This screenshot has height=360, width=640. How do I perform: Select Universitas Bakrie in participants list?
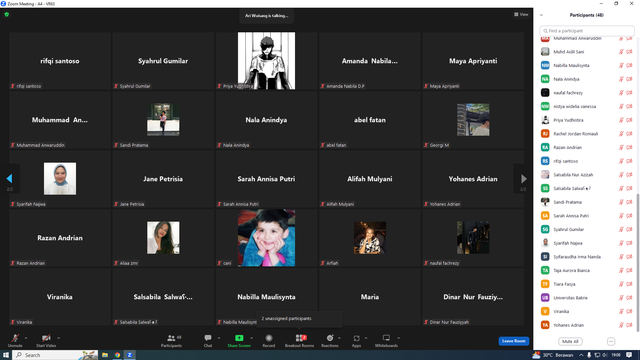point(587,298)
